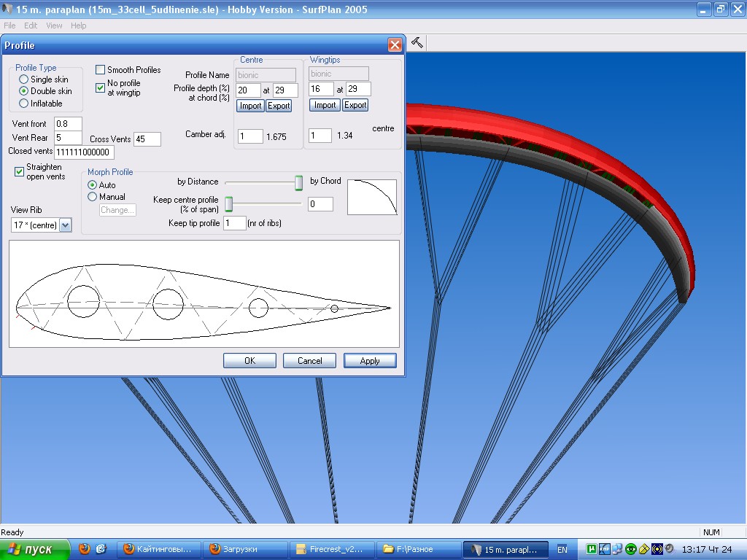This screenshot has width=747, height=560.
Task: Launch Internet Explorer from quick launch
Action: click(x=101, y=549)
